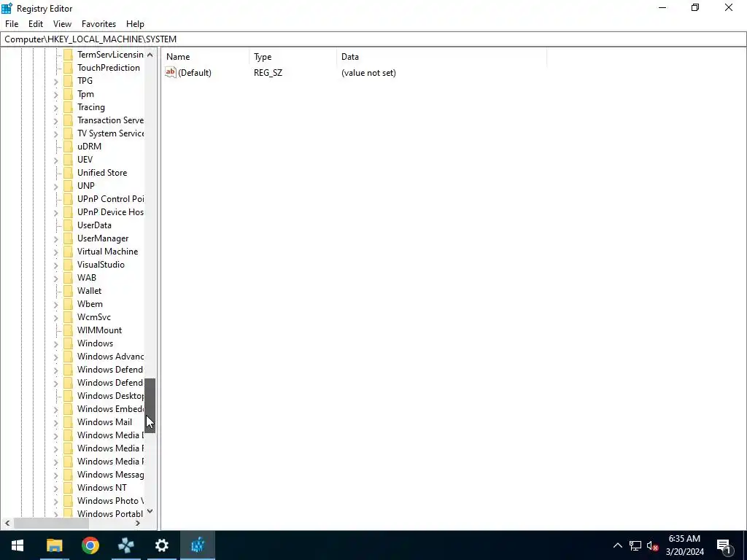Click the Registry Editor title icon
The height and width of the screenshot is (560, 747).
[7, 8]
